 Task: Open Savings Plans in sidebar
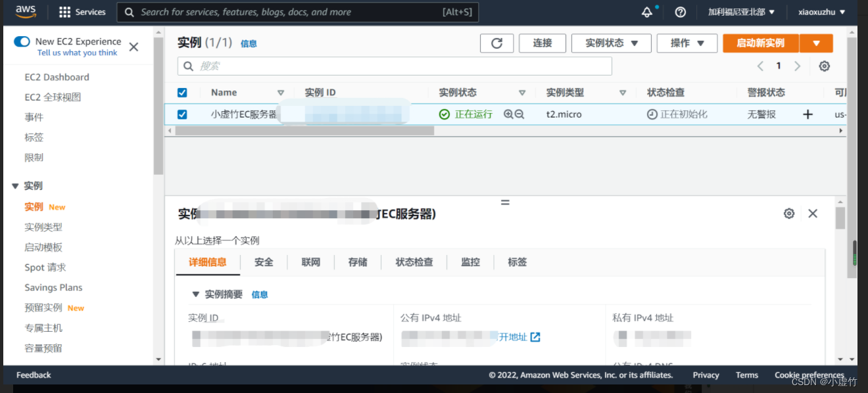[53, 288]
